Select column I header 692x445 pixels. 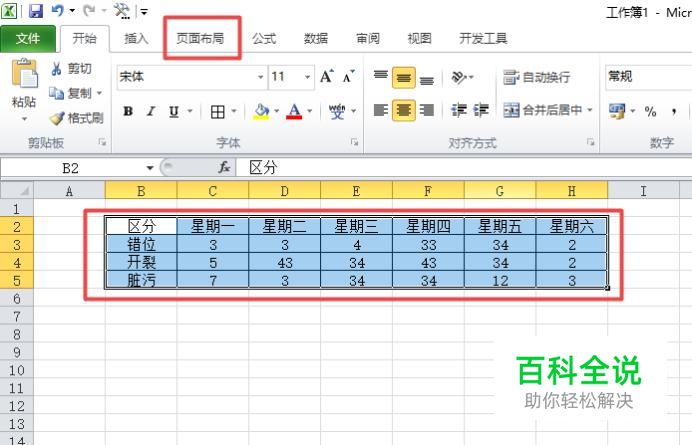pyautogui.click(x=643, y=191)
